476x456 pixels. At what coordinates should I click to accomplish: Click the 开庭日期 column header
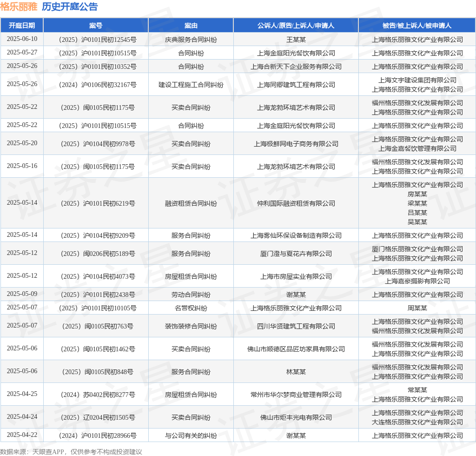click(x=22, y=26)
